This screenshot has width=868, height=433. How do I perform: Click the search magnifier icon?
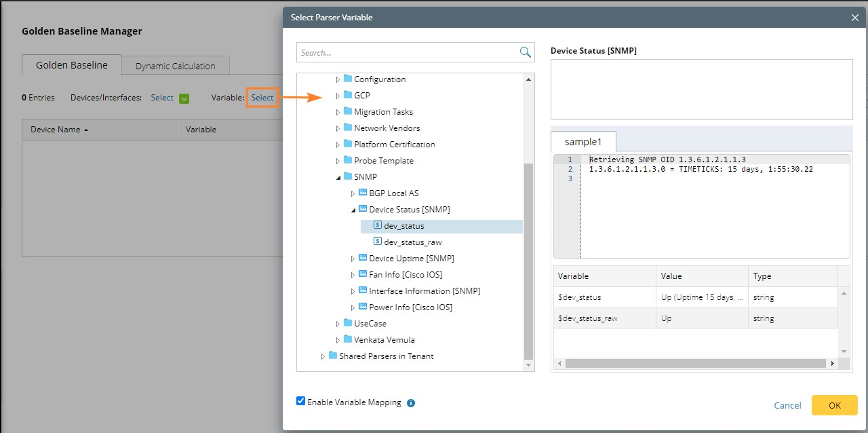[x=525, y=52]
